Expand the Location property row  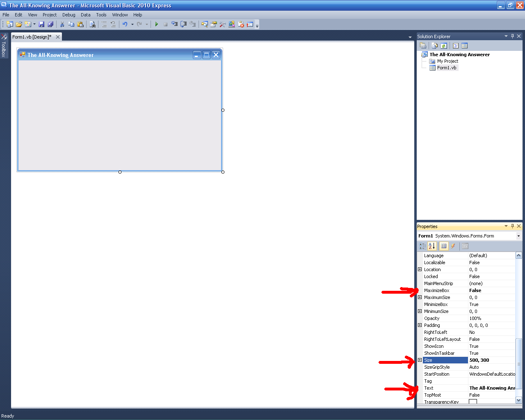420,269
